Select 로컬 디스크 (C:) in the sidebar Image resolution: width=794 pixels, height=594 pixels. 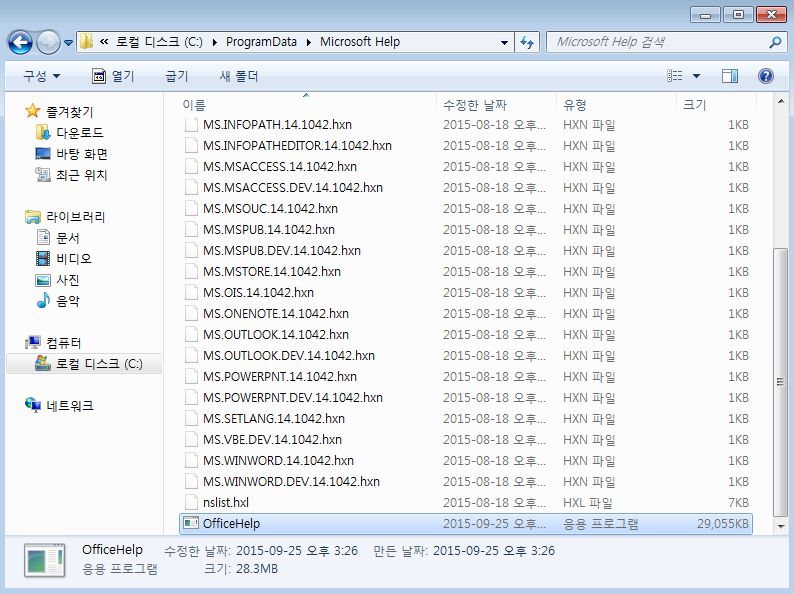pos(84,364)
